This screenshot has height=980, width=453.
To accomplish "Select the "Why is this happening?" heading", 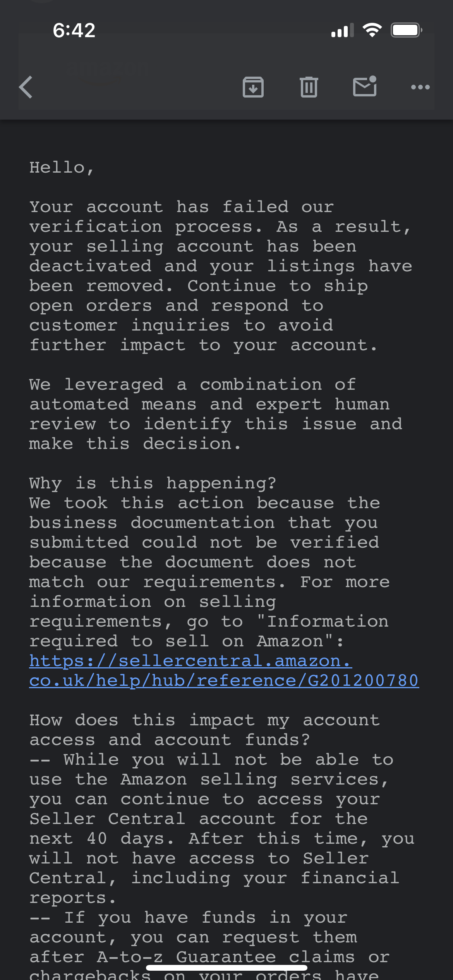I will pyautogui.click(x=153, y=483).
